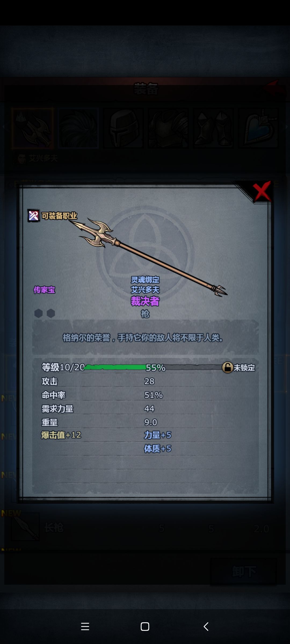Tap the equippable class icon
This screenshot has width=290, height=644.
(x=34, y=216)
